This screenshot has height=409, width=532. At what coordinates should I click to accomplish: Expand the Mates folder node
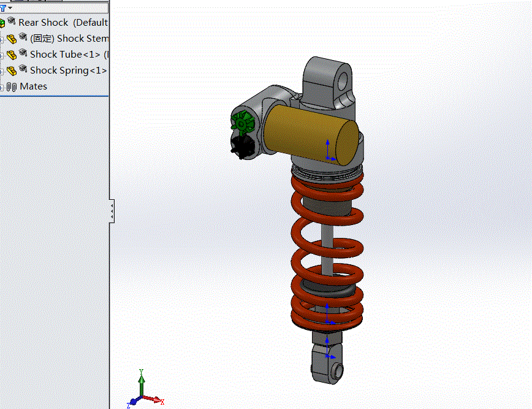click(1, 88)
